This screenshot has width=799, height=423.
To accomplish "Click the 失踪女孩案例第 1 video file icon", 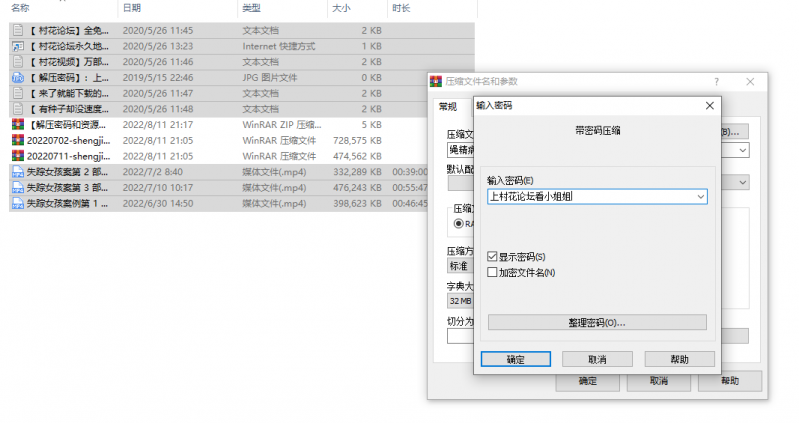I will coord(17,203).
